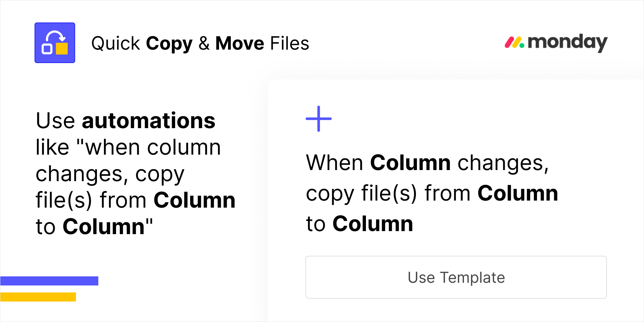The height and width of the screenshot is (322, 644).
Task: Click the monday wordmark text
Action: (568, 43)
